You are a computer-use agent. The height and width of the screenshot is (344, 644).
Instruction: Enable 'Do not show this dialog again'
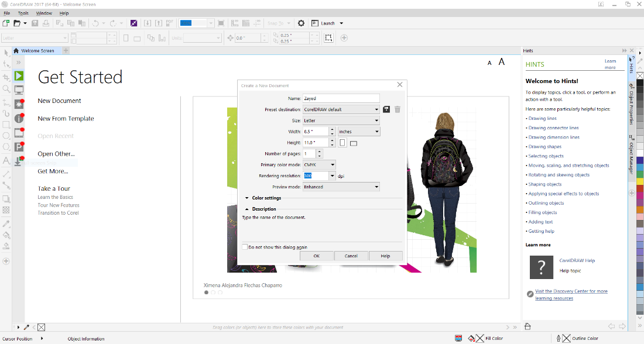pyautogui.click(x=245, y=247)
